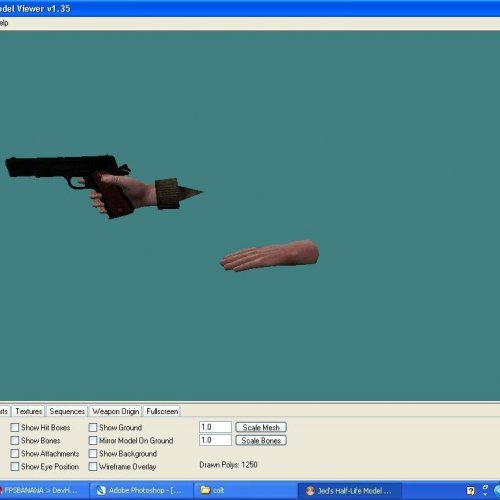Viewport: 500px width, 500px height.
Task: Open the Help menu
Action: [x=4, y=23]
